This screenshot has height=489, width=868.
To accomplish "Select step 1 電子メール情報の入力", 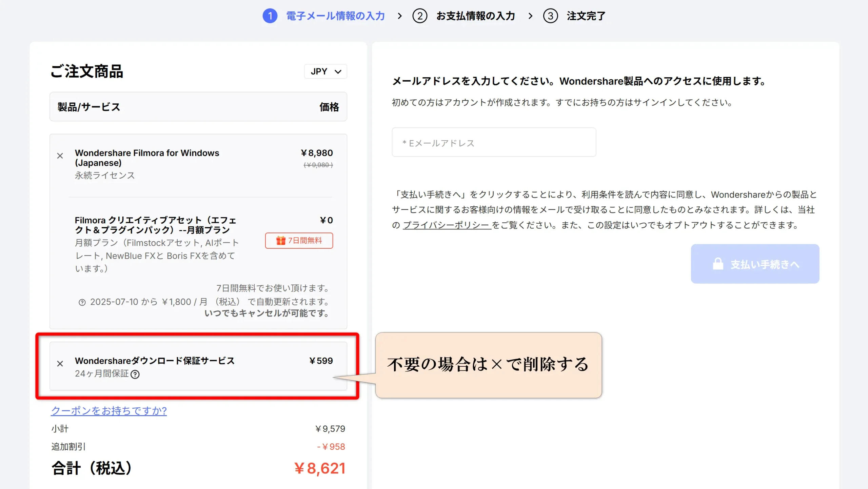I will point(324,16).
